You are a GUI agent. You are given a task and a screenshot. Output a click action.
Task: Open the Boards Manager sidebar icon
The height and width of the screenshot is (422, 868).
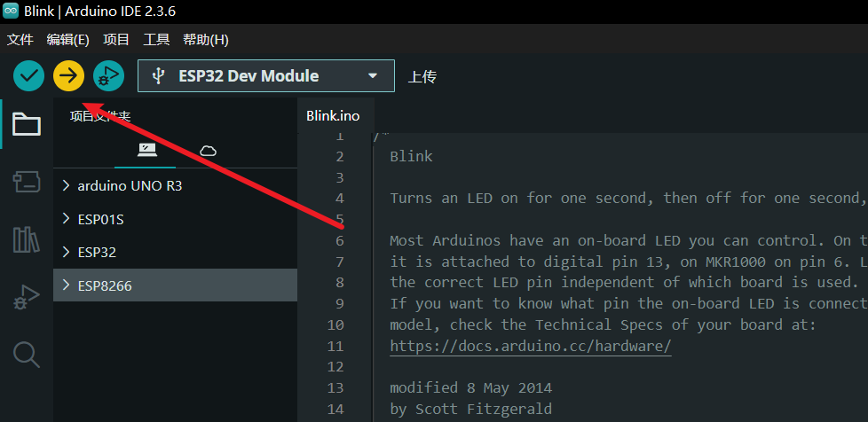[26, 183]
